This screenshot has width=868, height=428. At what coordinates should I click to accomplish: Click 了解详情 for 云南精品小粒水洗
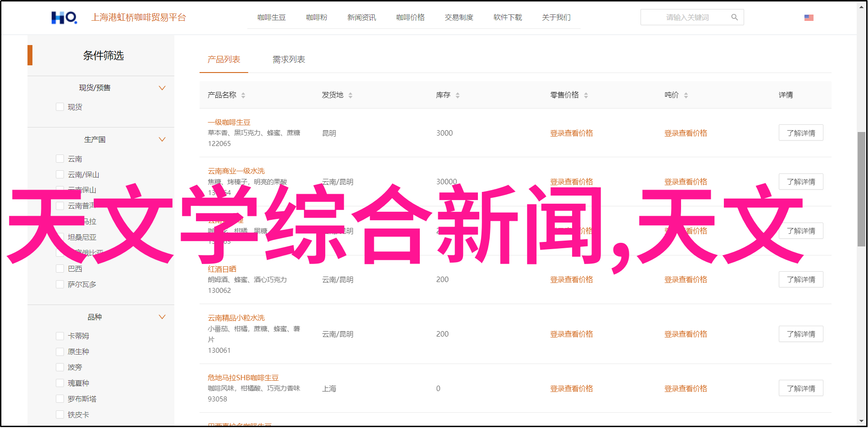(x=801, y=334)
